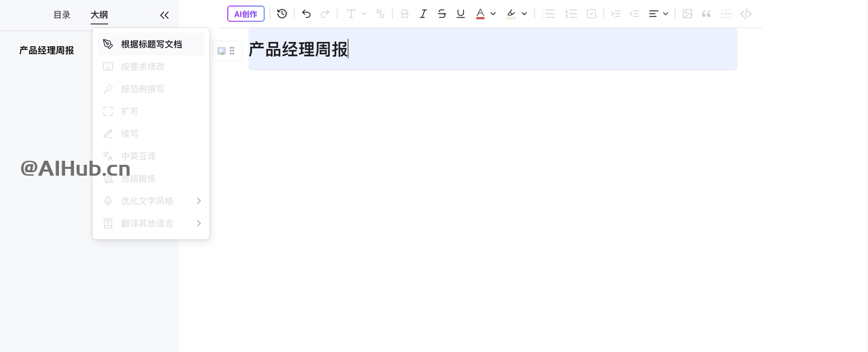
Task: Click the block AI icon beside title
Action: pos(221,51)
